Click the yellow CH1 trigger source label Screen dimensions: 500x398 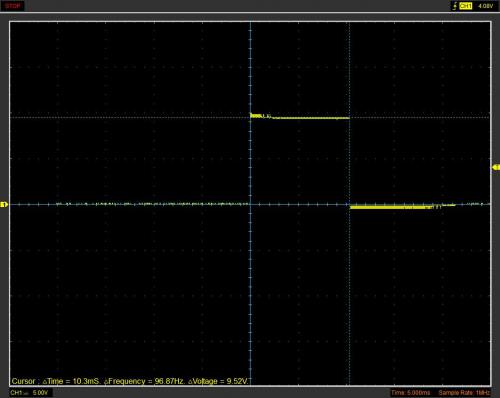[x=465, y=6]
